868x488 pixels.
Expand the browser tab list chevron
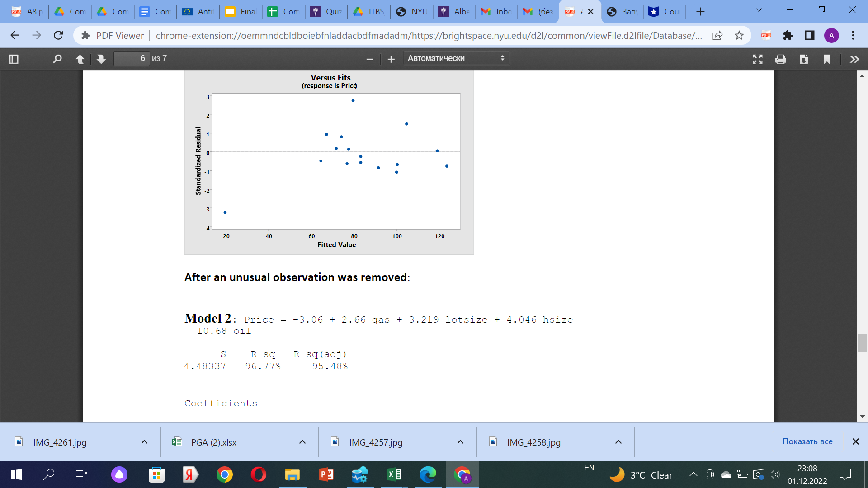tap(759, 9)
